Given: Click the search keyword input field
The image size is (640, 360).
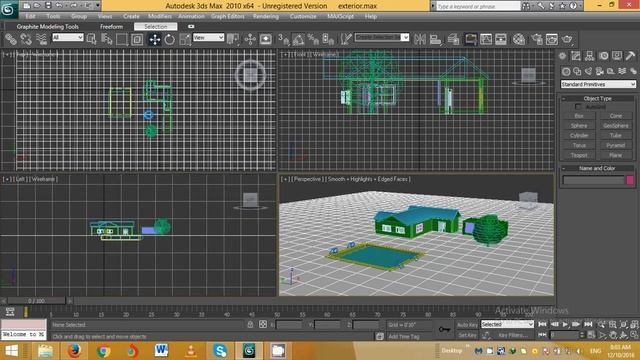Looking at the screenshot, I should (x=478, y=6).
